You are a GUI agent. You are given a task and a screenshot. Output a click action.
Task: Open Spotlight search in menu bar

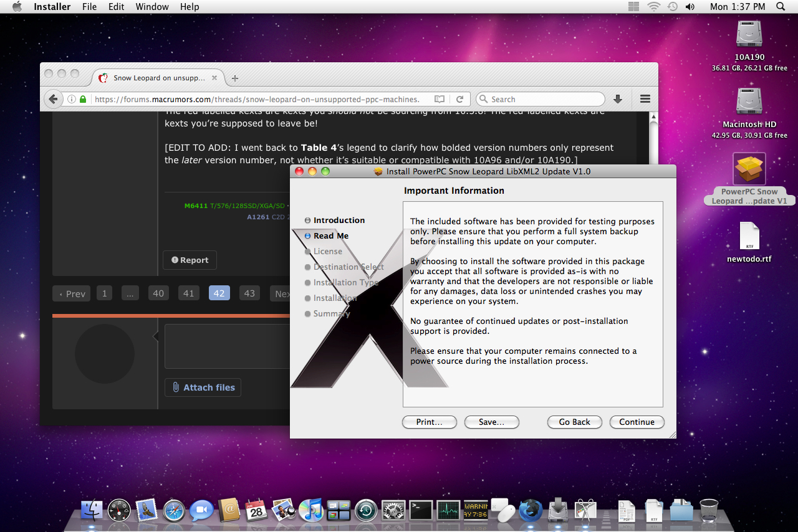pos(781,7)
